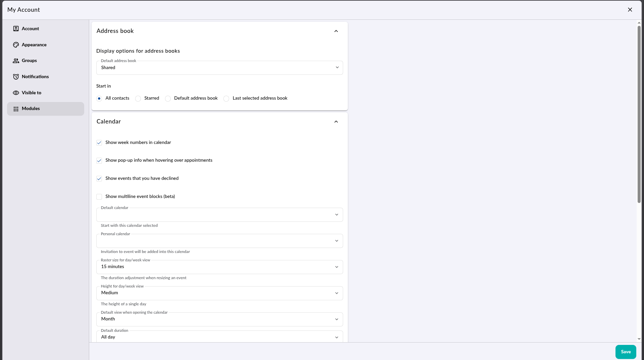Screen dimensions: 644x360
Task: Click the Groups people icon
Action: [16, 61]
